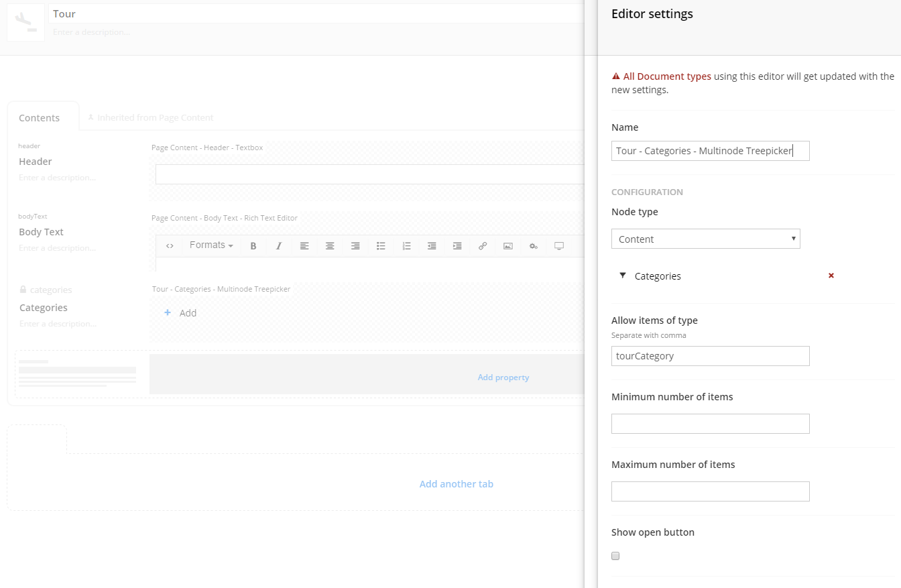Click Add another tab link
Image resolution: width=901 pixels, height=588 pixels.
point(457,484)
